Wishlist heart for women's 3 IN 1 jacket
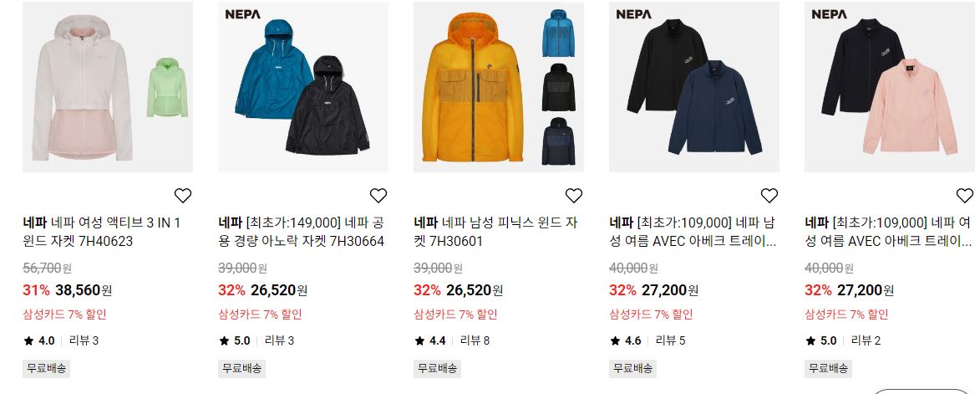 [182, 196]
